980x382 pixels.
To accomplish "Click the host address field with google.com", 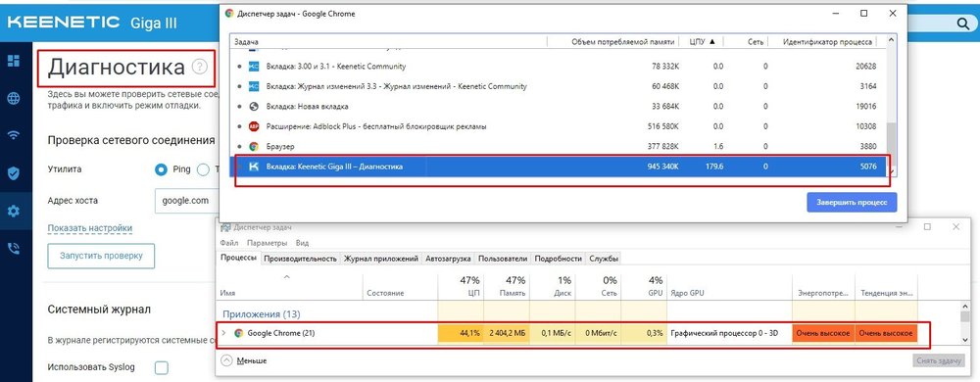I will click(185, 201).
